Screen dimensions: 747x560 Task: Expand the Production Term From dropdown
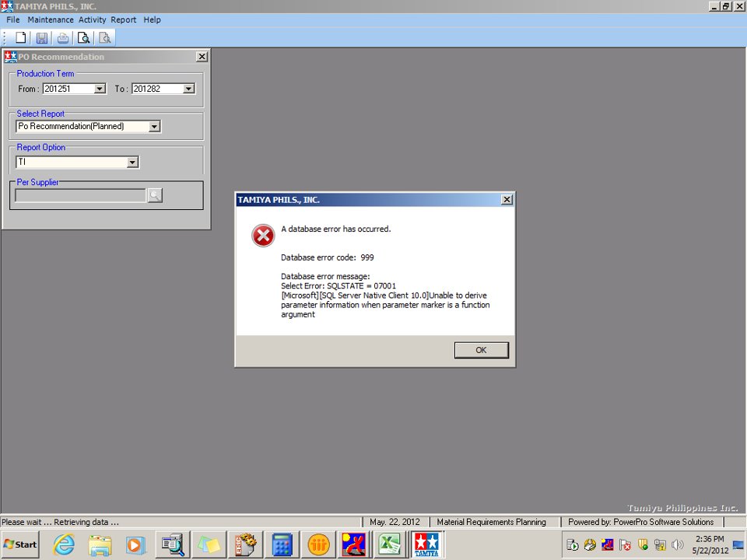(x=100, y=89)
